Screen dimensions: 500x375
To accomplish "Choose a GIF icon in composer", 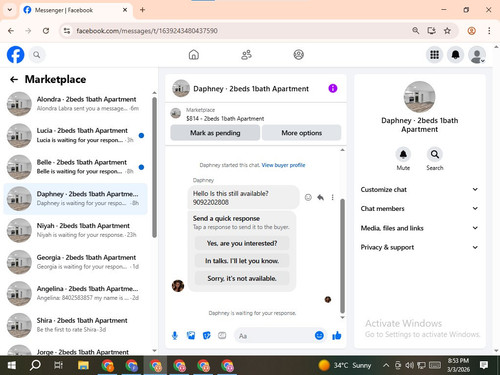I will click(x=222, y=335).
